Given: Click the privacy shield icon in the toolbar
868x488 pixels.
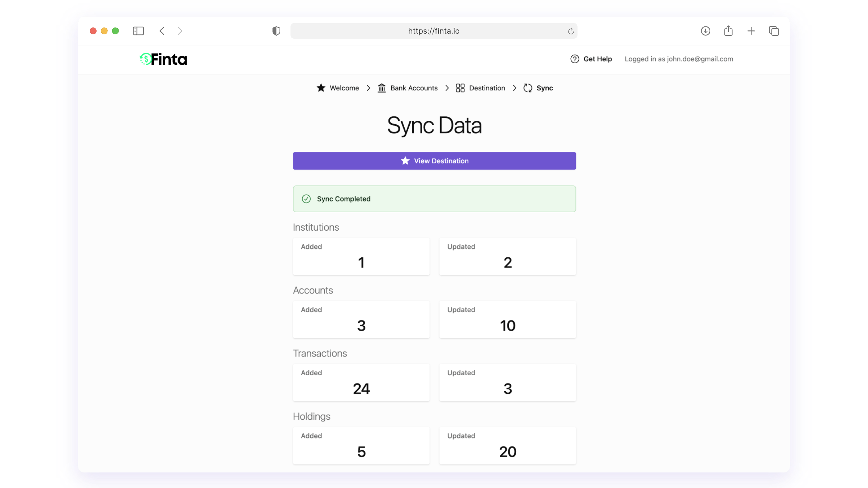Looking at the screenshot, I should [x=276, y=31].
